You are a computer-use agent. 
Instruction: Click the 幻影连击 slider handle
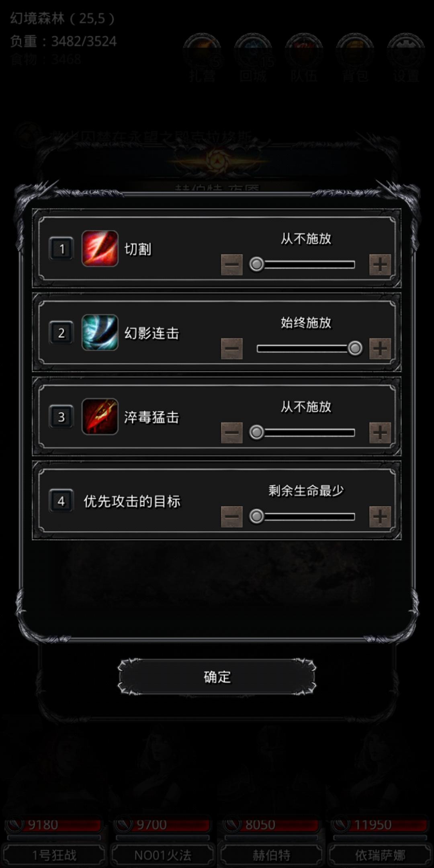click(355, 348)
